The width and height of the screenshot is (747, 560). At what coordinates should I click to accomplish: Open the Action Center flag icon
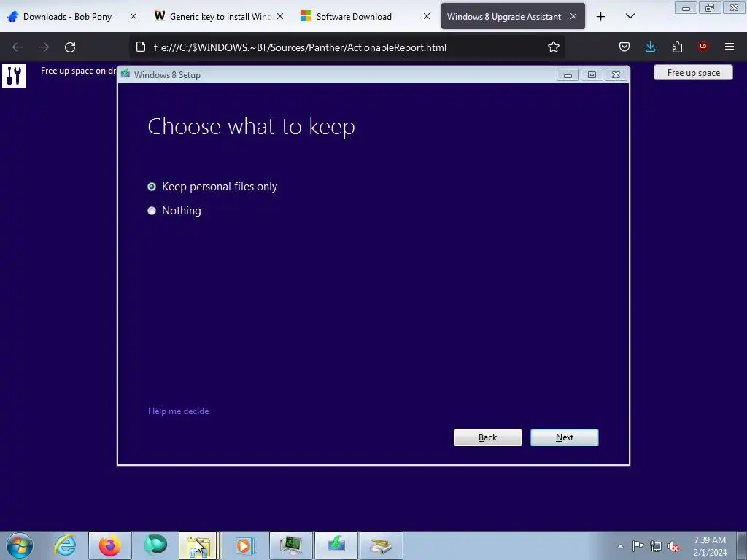[638, 546]
